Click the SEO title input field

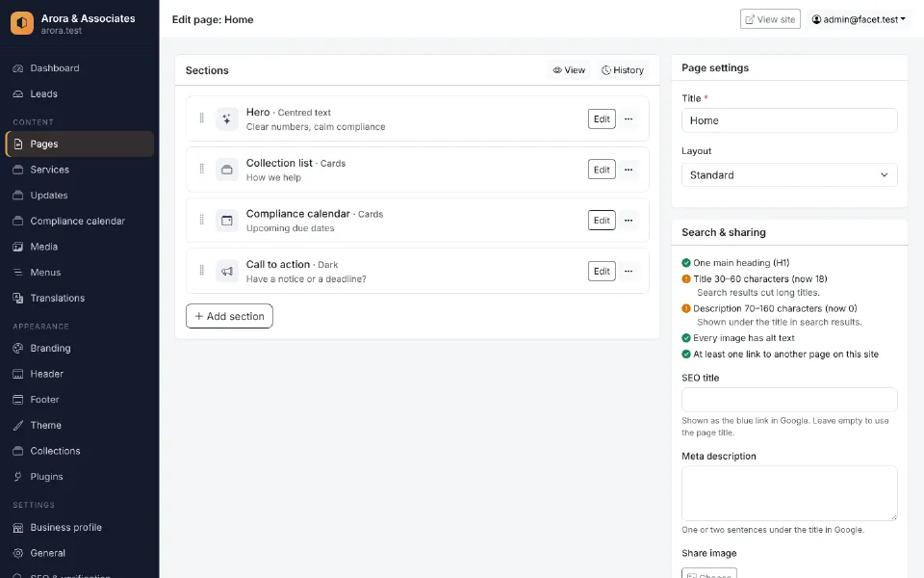tap(789, 400)
